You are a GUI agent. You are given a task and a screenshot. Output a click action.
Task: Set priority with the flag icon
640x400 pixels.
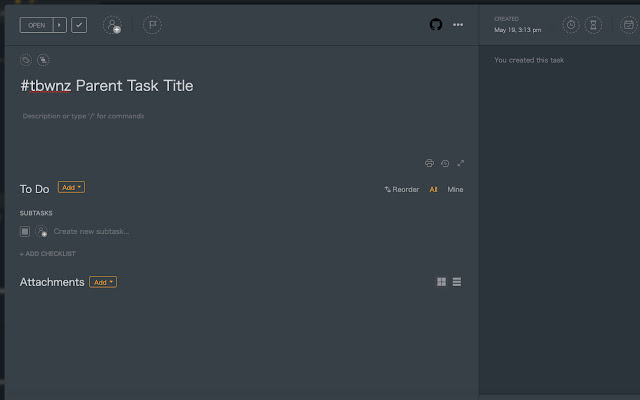[x=152, y=25]
